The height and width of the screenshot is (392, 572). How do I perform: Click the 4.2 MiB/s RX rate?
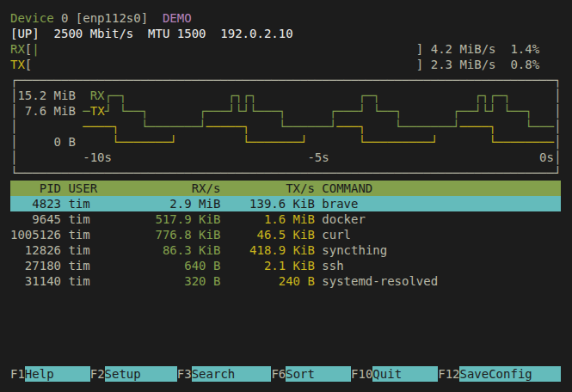[x=463, y=49]
